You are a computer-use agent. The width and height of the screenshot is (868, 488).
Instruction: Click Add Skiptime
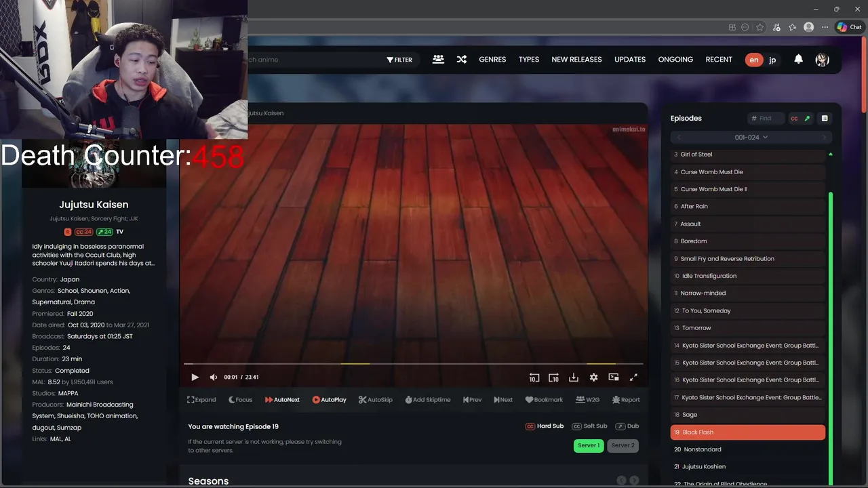[x=428, y=400]
